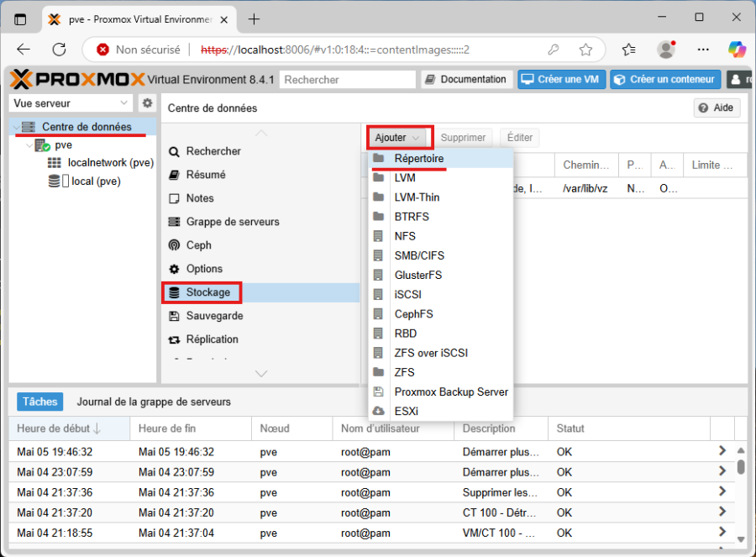
Task: Click the Centre de données datacenter icon
Action: click(x=29, y=127)
